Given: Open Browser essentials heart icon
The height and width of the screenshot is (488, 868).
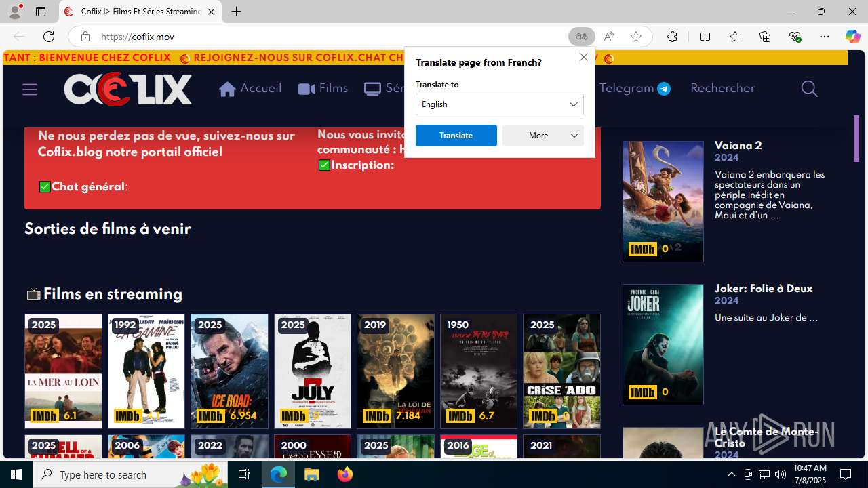Looking at the screenshot, I should click(795, 37).
